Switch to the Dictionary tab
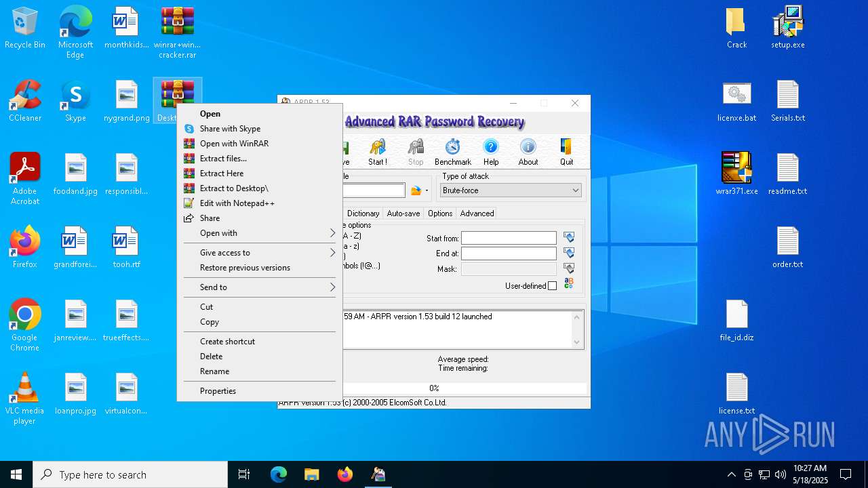The image size is (868, 488). (363, 213)
